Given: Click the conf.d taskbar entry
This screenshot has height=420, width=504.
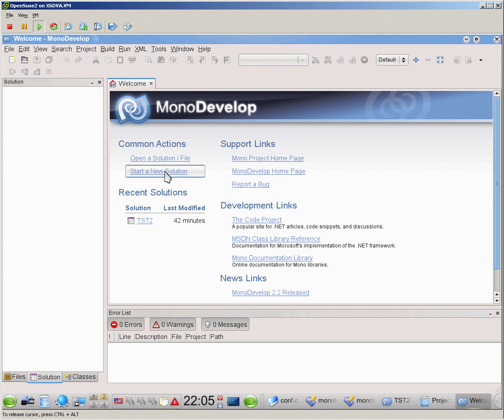Looking at the screenshot, I should pyautogui.click(x=283, y=401).
